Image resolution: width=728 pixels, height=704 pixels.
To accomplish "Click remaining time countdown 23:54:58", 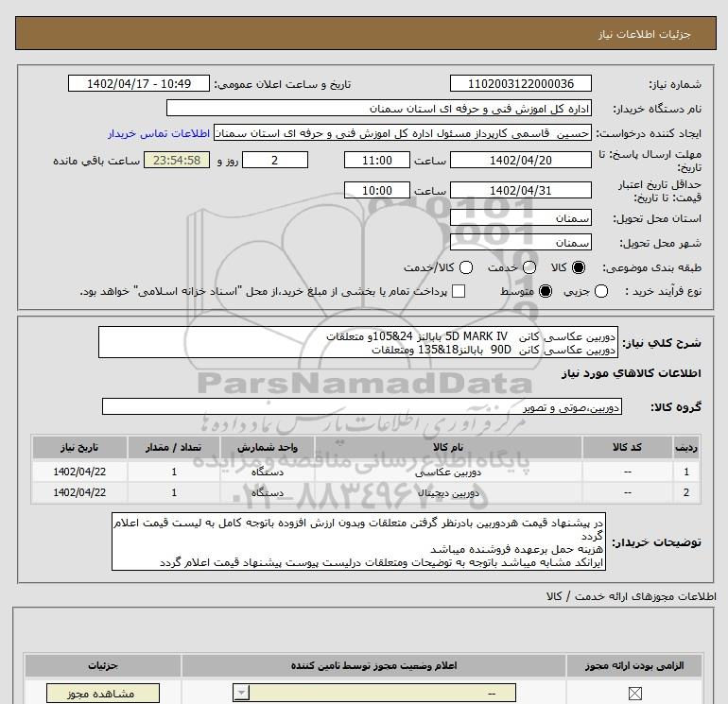I will (x=177, y=160).
